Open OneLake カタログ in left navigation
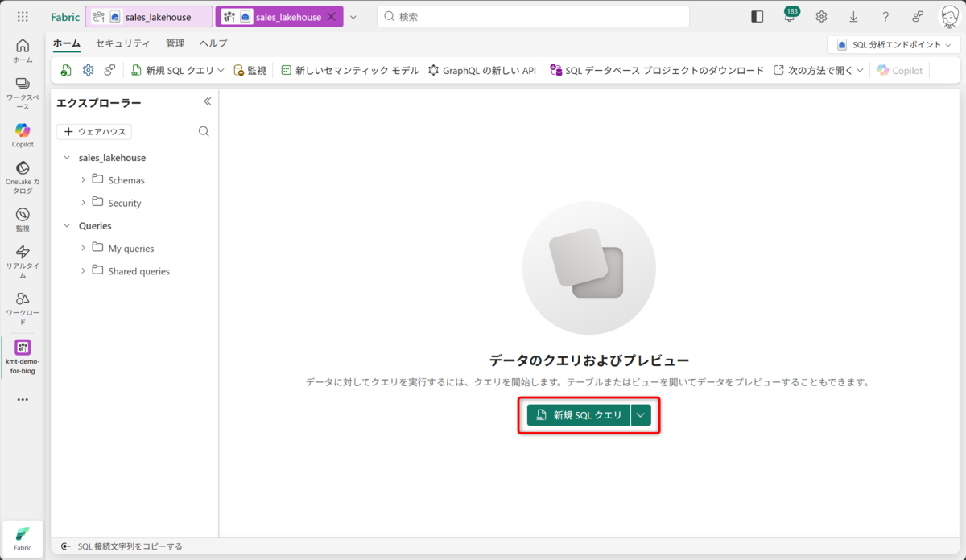 [x=23, y=177]
